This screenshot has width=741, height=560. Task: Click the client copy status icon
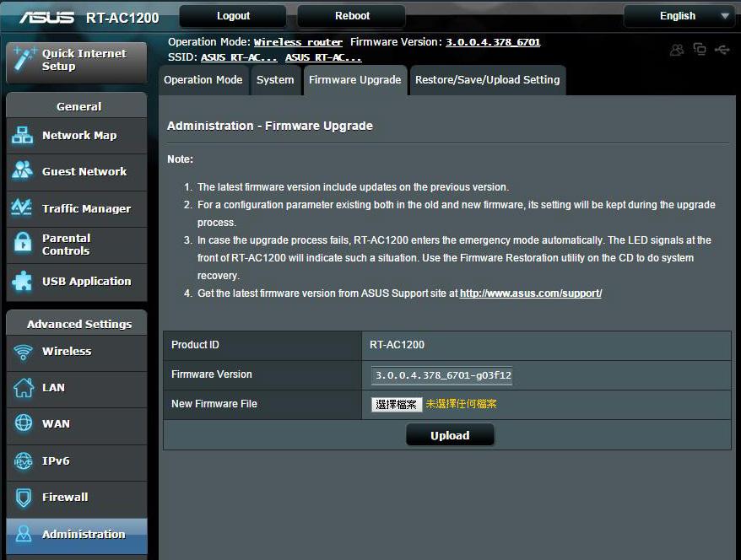(700, 49)
